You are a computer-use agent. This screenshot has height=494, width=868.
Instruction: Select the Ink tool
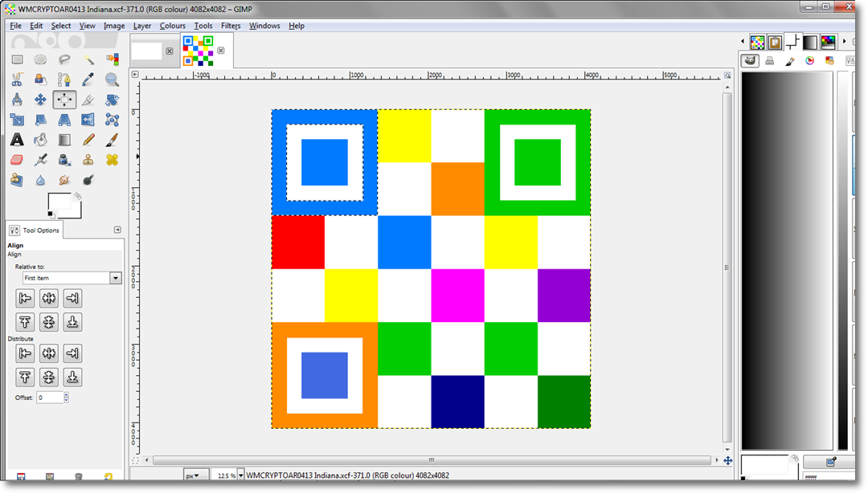click(64, 160)
